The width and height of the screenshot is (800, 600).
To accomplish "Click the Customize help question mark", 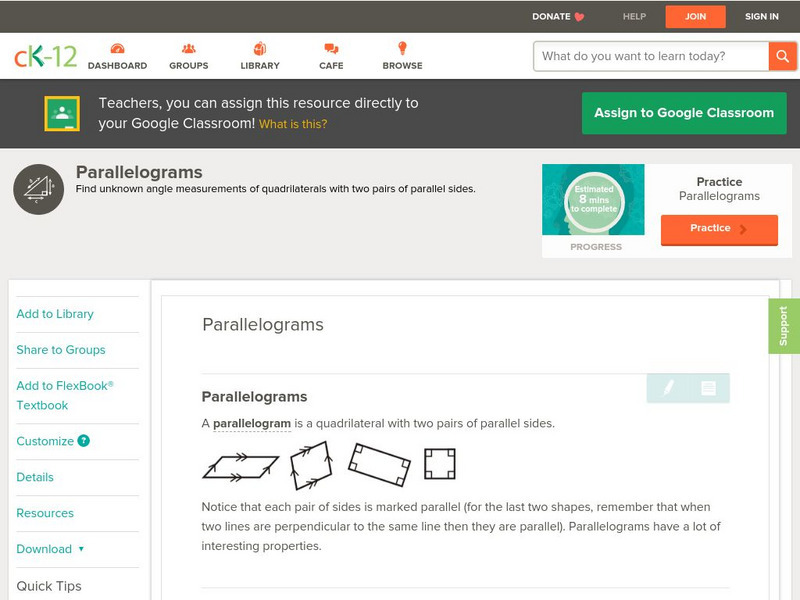I will pos(84,441).
